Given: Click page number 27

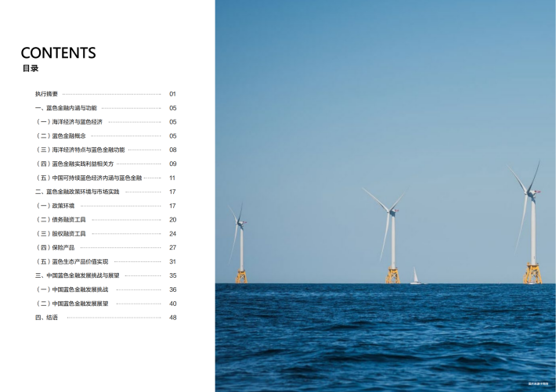Looking at the screenshot, I should (173, 248).
